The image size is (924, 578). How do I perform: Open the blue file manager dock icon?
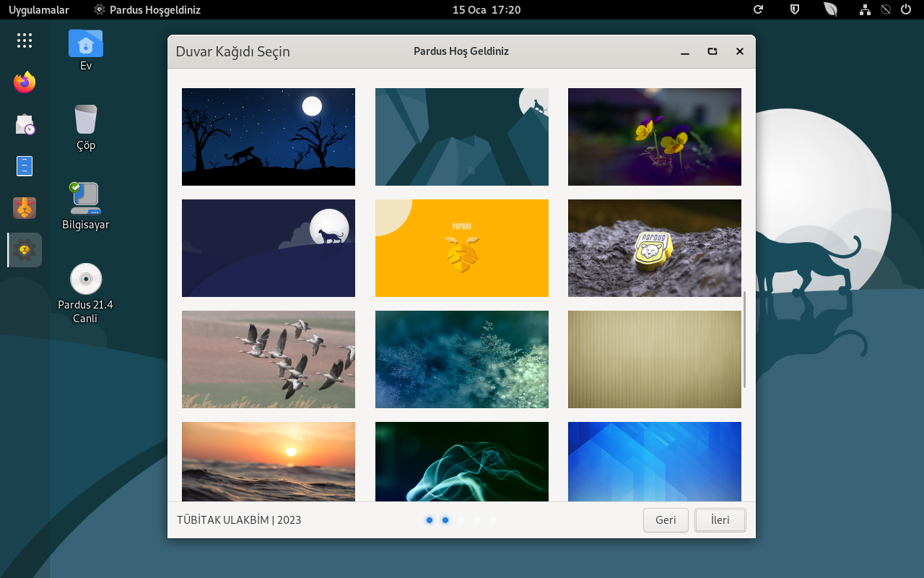[25, 166]
